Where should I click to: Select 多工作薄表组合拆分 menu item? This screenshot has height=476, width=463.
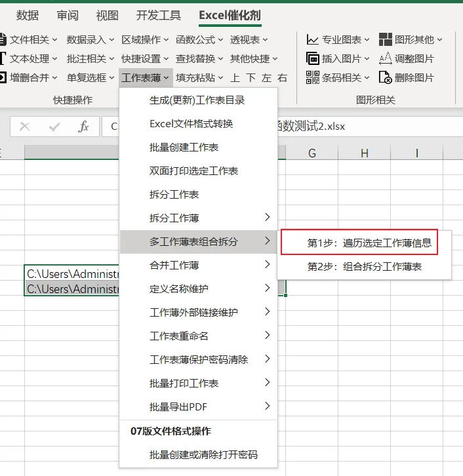(x=198, y=242)
